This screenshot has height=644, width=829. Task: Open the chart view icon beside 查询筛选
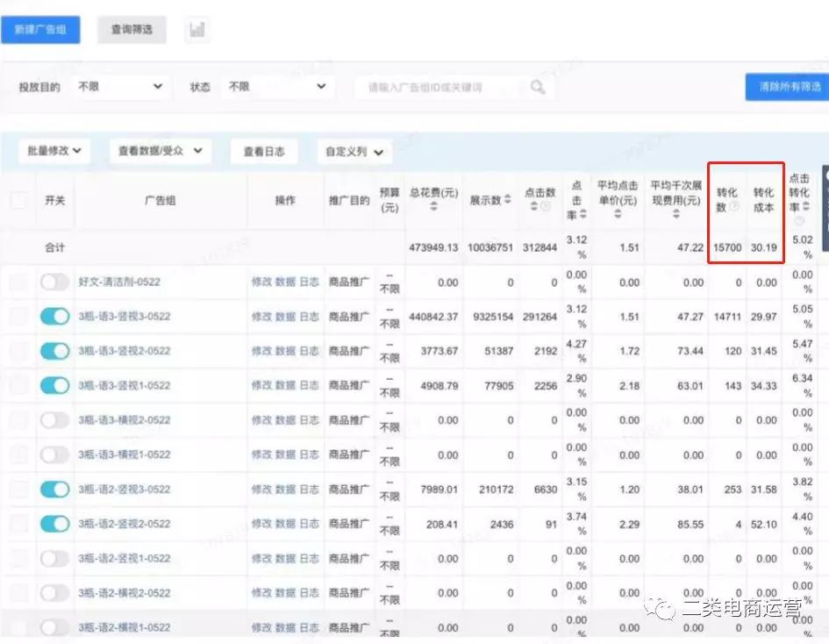click(197, 30)
